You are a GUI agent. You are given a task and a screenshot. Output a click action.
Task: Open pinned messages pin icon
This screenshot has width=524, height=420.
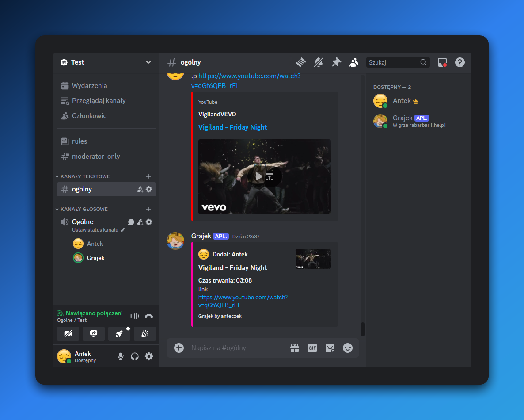336,62
